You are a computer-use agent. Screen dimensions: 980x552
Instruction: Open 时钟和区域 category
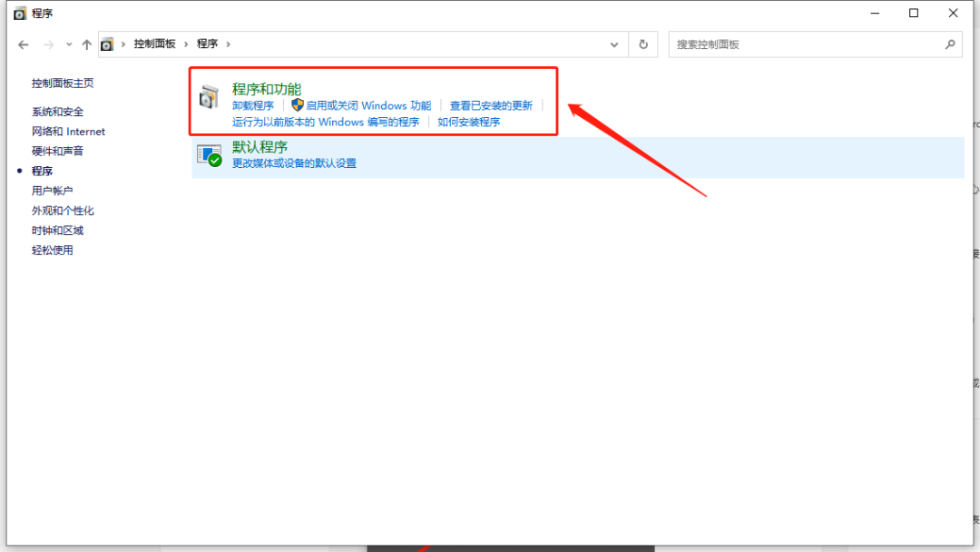[x=57, y=231]
